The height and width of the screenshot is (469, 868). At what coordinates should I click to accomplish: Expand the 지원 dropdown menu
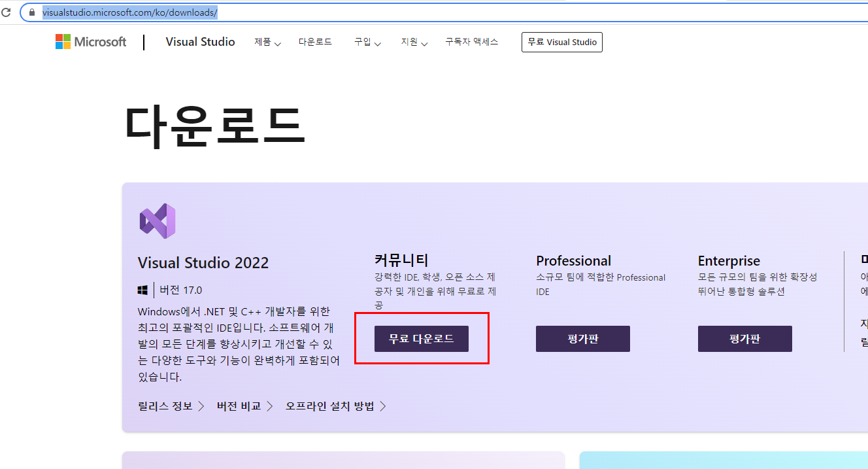pyautogui.click(x=414, y=42)
